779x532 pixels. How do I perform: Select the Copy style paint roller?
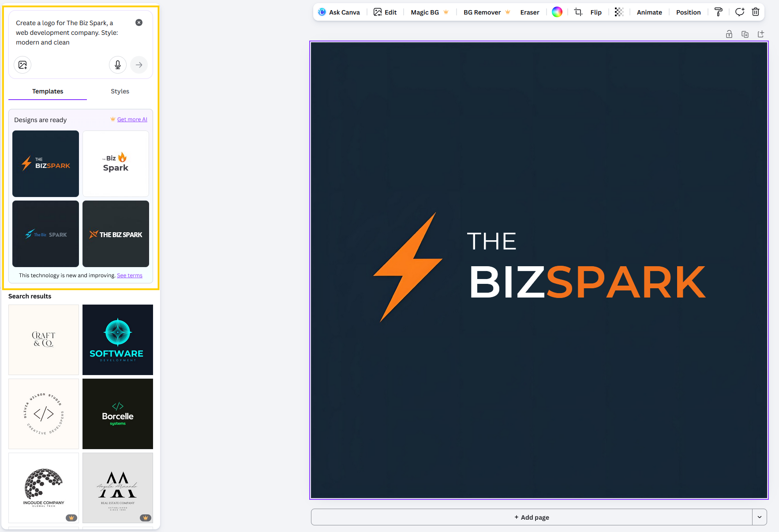point(718,12)
